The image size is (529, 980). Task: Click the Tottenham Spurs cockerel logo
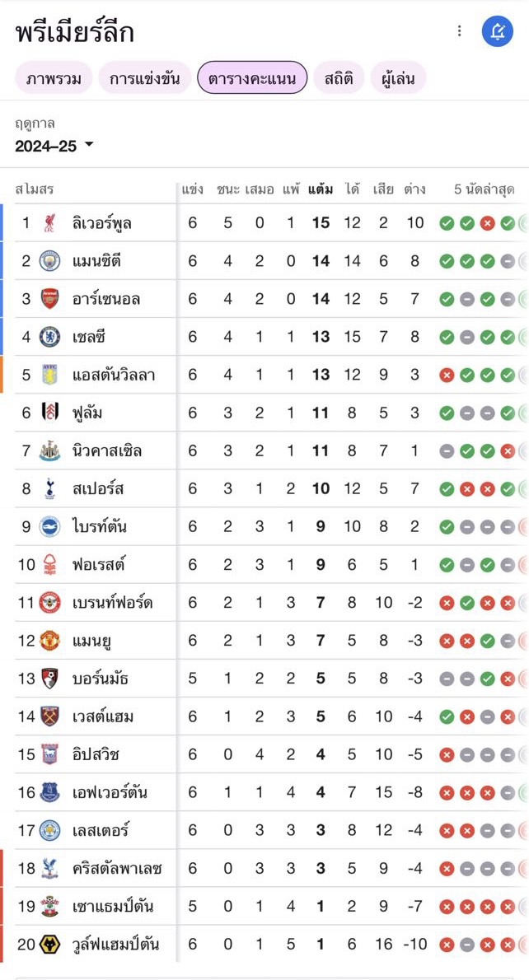tap(50, 488)
